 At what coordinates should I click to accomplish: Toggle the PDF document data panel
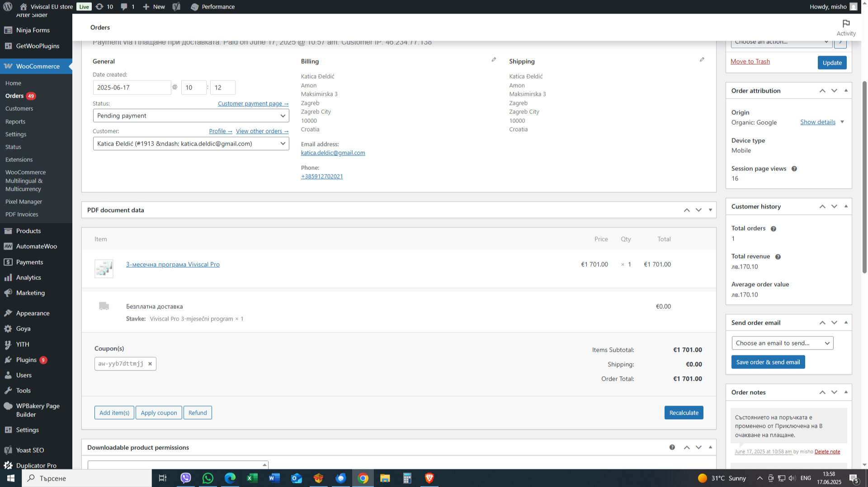click(x=710, y=210)
